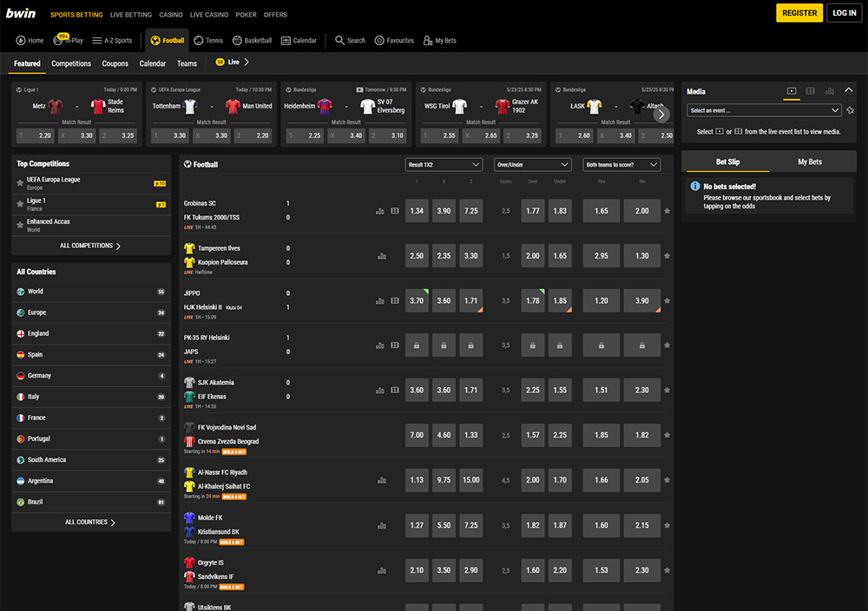Open My Bets icon in nav bar
This screenshot has width=868, height=611.
[428, 41]
